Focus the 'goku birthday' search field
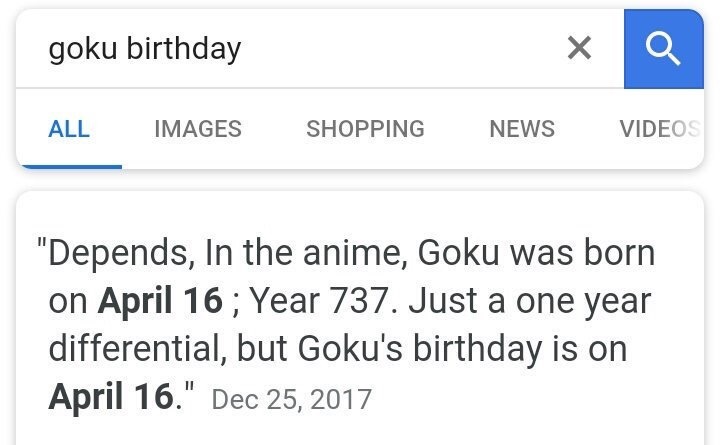Viewport: 720px width, 445px height. pos(300,48)
